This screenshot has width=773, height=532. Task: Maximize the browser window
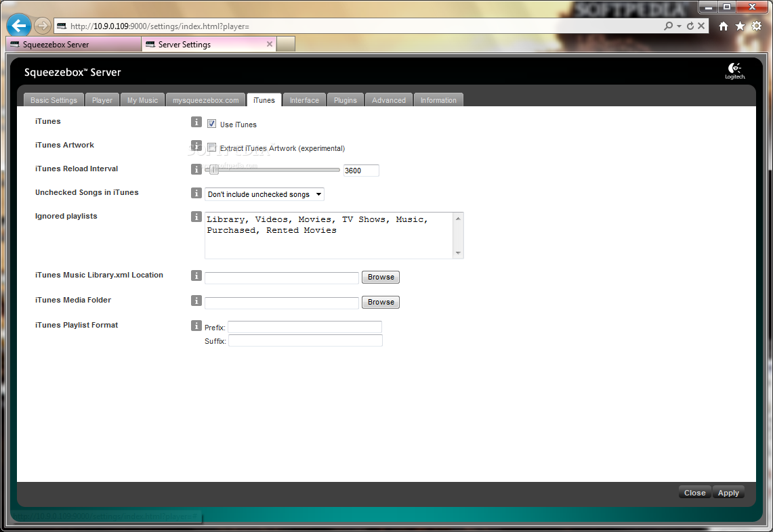click(x=727, y=7)
